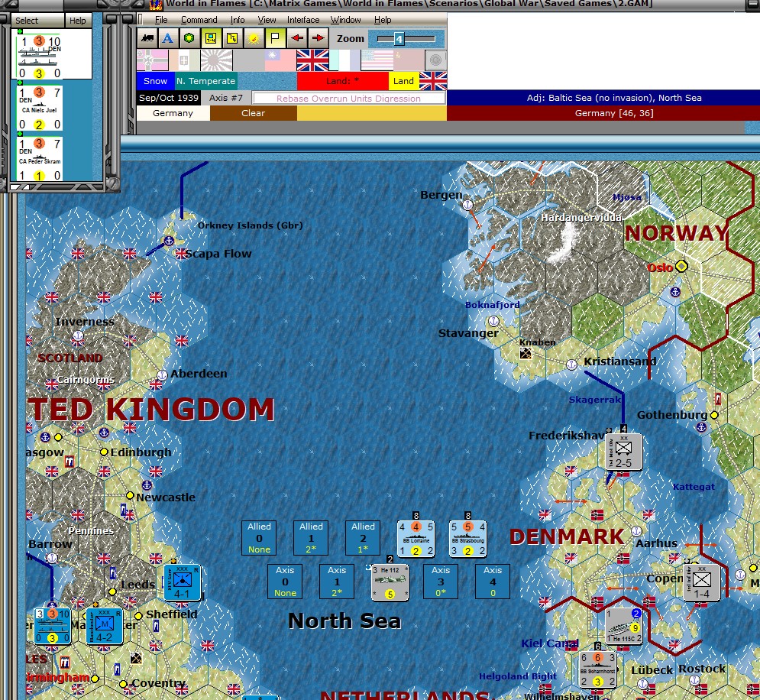The width and height of the screenshot is (760, 700).
Task: Click the red 'Land: *' status box
Action: click(x=342, y=81)
